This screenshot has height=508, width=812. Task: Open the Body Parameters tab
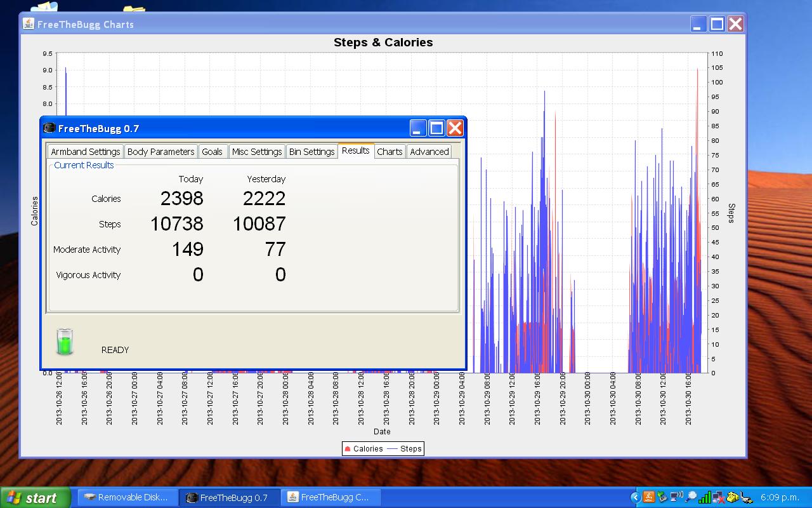(x=160, y=152)
